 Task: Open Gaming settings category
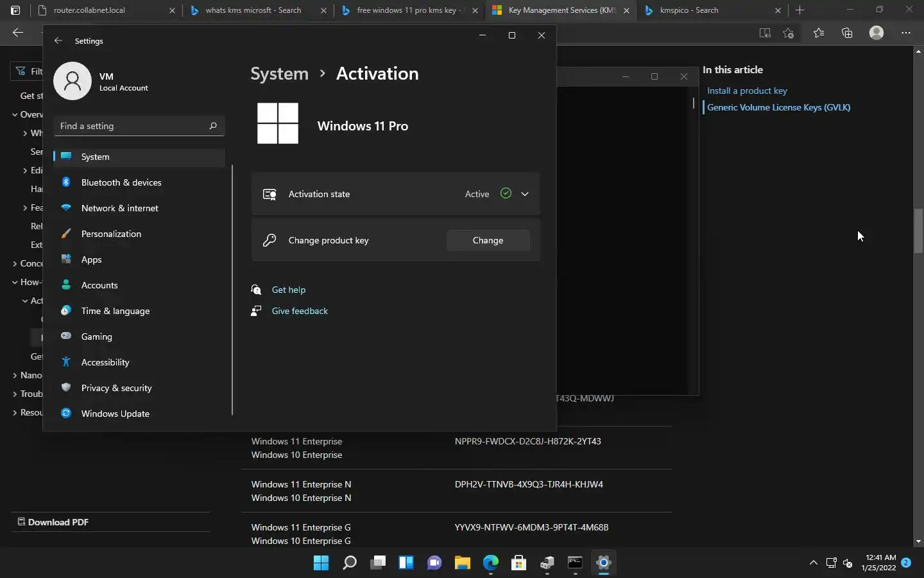[x=140, y=337]
